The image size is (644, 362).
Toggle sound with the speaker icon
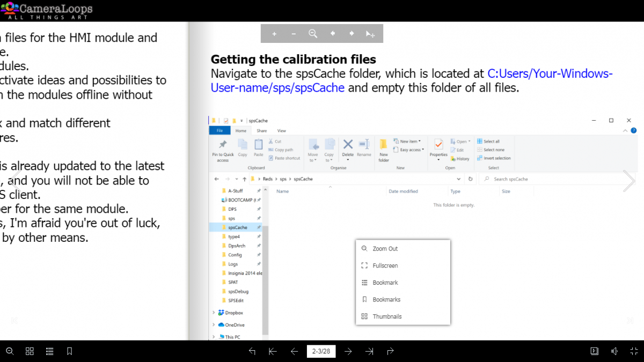pyautogui.click(x=614, y=351)
